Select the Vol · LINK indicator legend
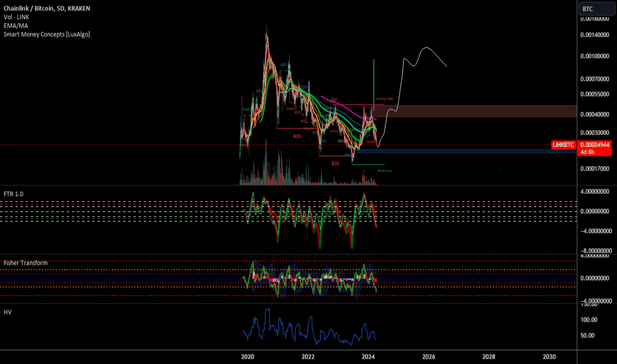Viewport: 617px width, 364px height. pos(16,17)
